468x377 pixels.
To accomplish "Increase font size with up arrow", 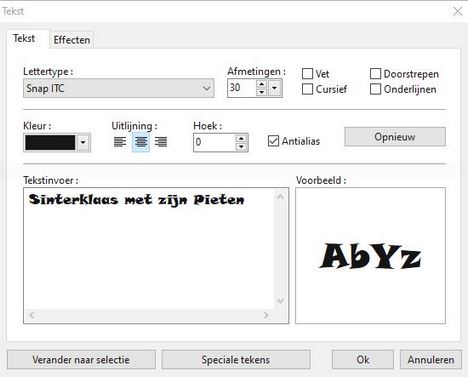I will tap(262, 84).
